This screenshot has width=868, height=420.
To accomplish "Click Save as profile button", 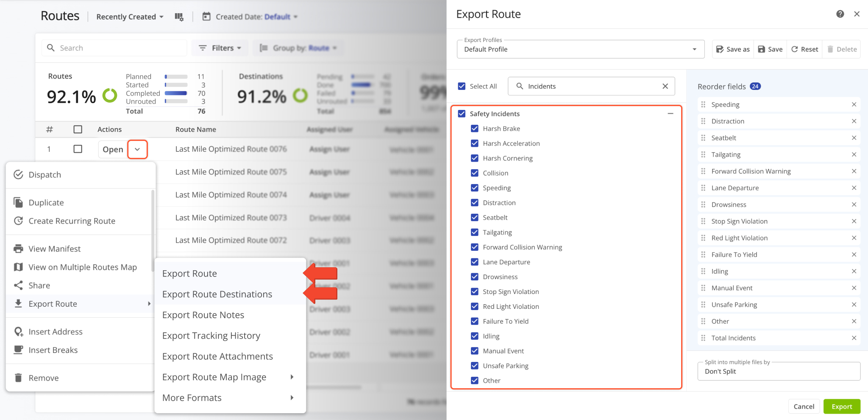I will 733,49.
